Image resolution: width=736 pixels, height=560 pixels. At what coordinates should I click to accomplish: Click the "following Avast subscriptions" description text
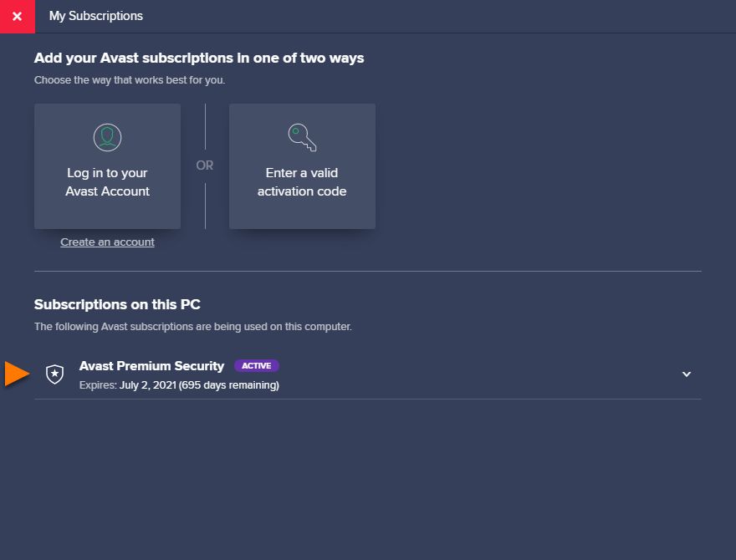(x=192, y=327)
